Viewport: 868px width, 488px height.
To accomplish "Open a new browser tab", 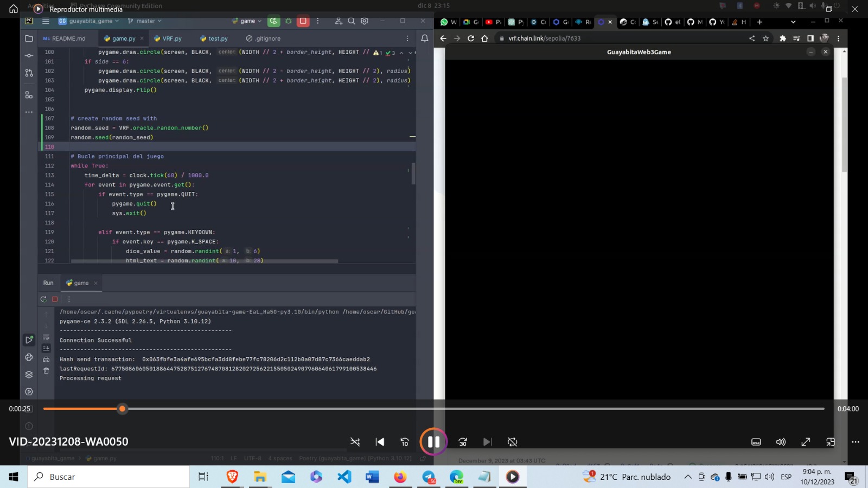I will [759, 22].
